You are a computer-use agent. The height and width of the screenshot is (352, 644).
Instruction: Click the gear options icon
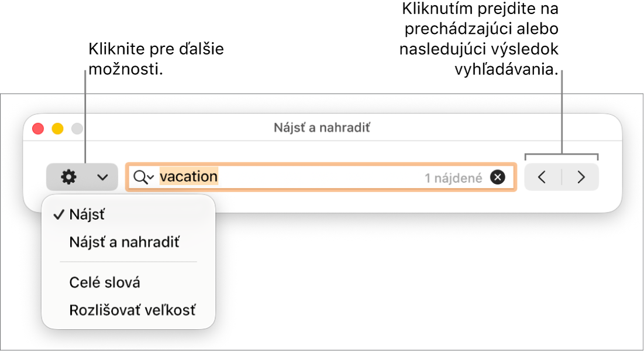[x=68, y=177]
